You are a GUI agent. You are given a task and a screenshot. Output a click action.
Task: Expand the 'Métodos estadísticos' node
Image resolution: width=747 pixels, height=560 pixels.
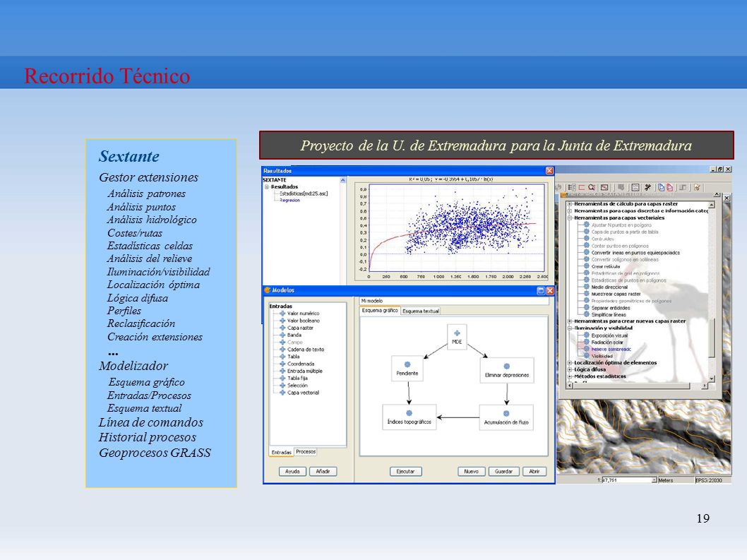[569, 376]
